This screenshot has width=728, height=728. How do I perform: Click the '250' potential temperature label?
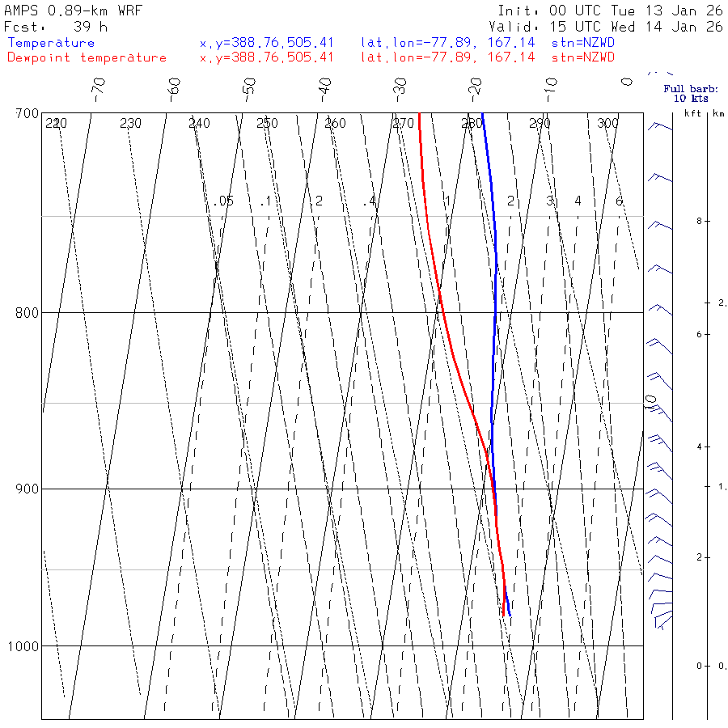click(267, 124)
